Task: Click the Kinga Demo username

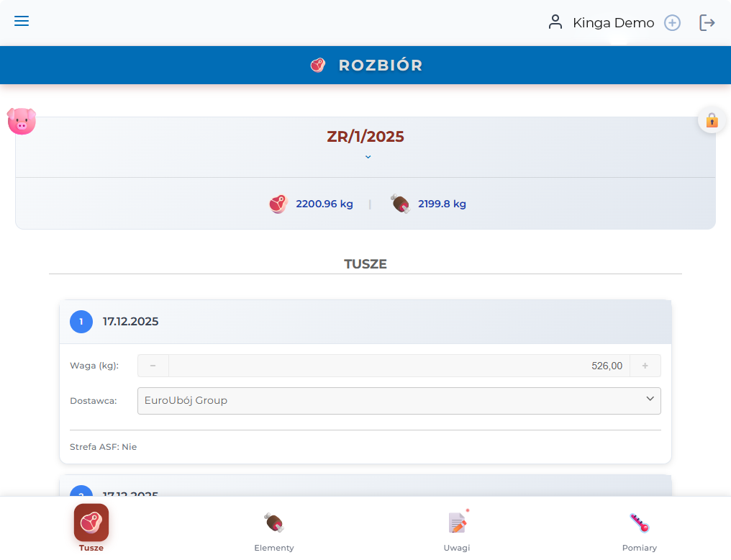Action: tap(613, 23)
